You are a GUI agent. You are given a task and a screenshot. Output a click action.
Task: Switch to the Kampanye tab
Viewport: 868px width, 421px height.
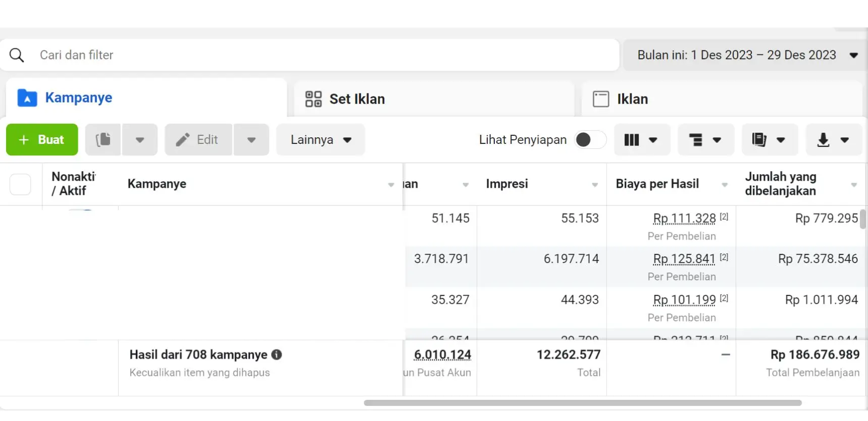[x=146, y=98]
